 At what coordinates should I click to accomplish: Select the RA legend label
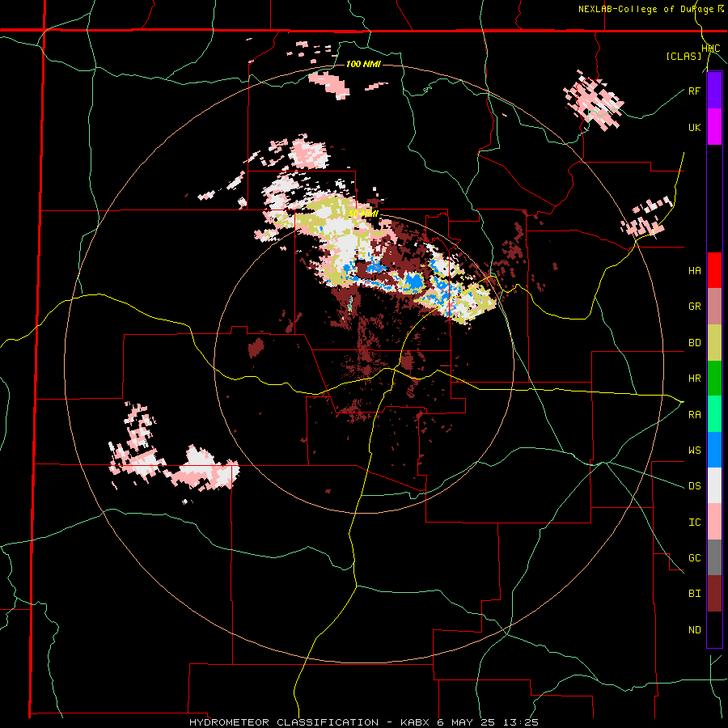[x=694, y=415]
